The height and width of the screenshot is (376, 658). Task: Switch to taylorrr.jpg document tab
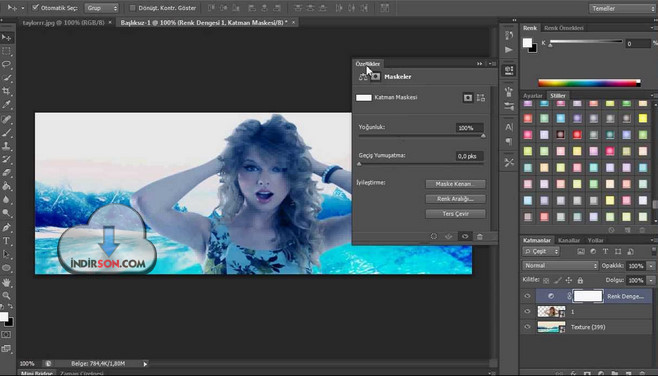click(x=63, y=23)
